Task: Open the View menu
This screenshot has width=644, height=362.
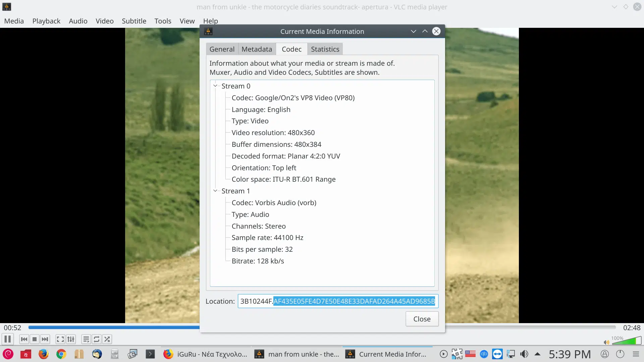Action: tap(187, 21)
